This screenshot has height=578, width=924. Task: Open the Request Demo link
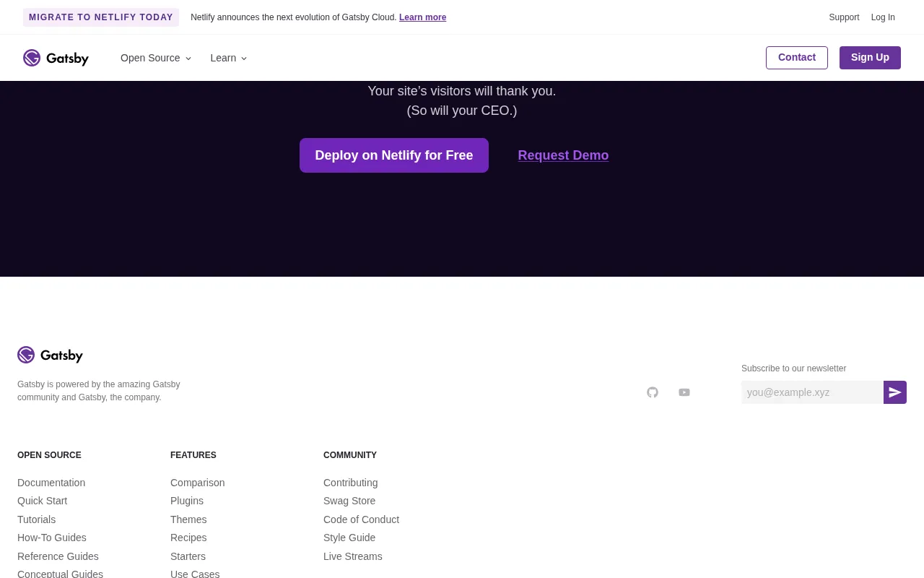563,155
